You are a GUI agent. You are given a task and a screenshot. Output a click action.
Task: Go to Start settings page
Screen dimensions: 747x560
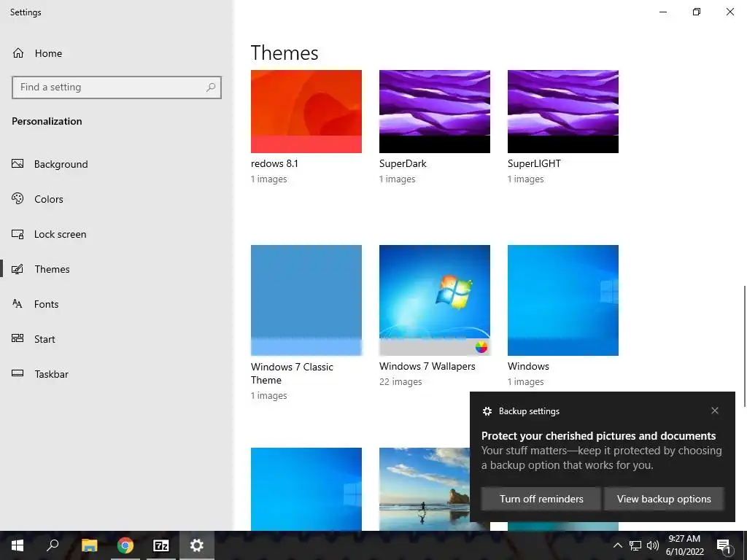[44, 339]
